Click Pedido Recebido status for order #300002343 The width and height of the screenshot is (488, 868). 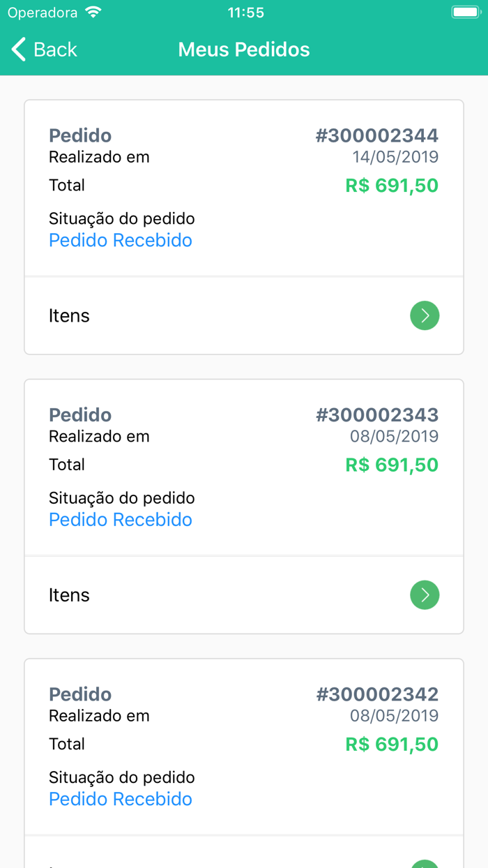point(121,520)
